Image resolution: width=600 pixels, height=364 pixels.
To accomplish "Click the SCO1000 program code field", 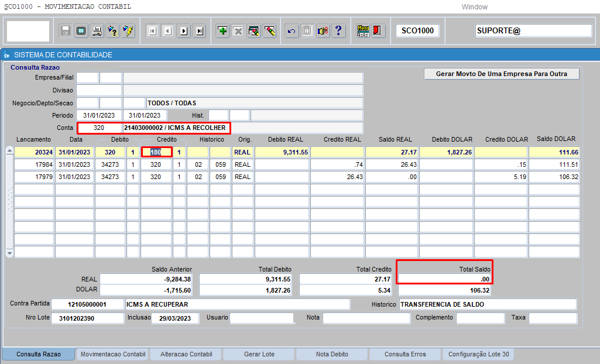I will pos(417,30).
